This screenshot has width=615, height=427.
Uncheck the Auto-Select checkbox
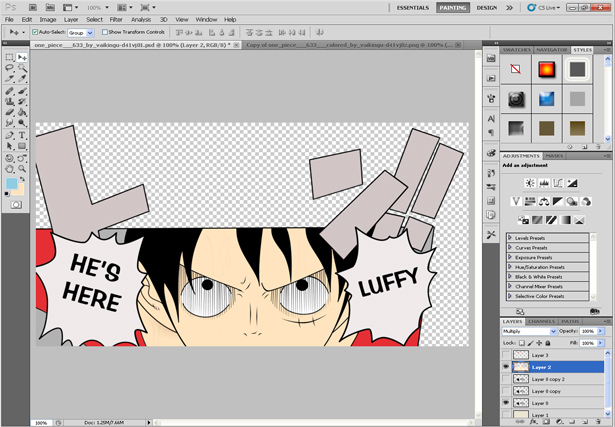[35, 32]
